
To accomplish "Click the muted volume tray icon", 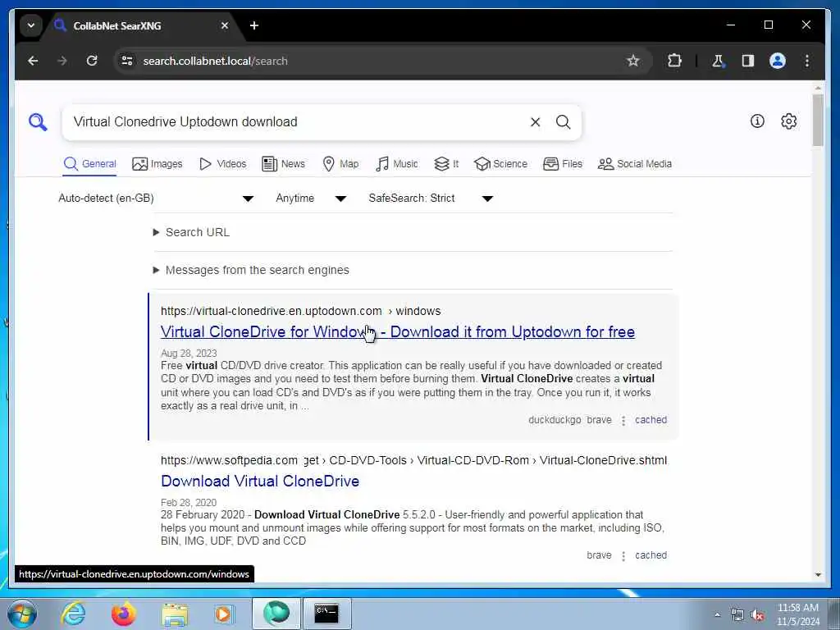I will (x=757, y=615).
